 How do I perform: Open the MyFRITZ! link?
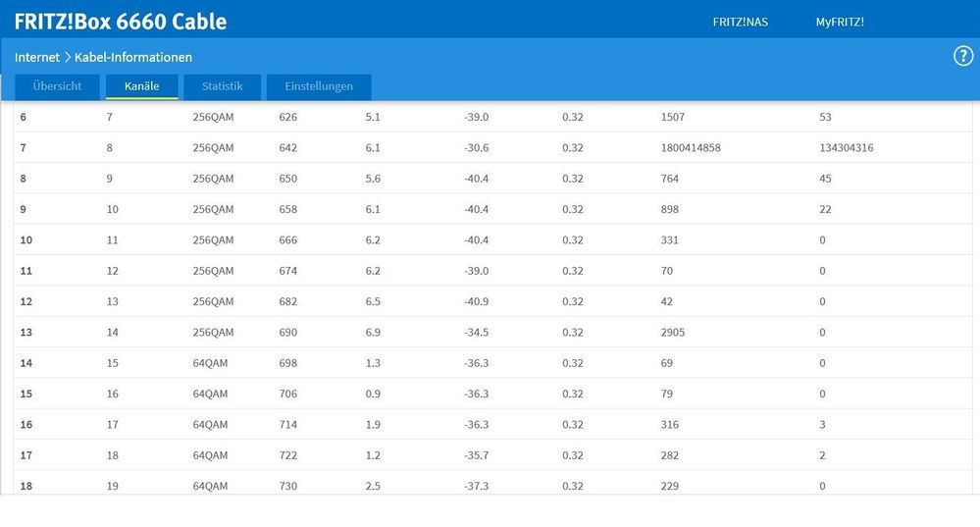(840, 22)
